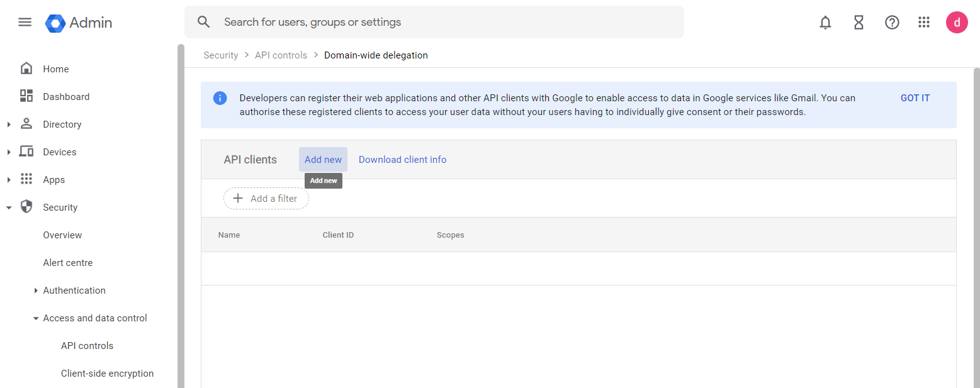Click Add new API client
The height and width of the screenshot is (388, 980).
[323, 160]
